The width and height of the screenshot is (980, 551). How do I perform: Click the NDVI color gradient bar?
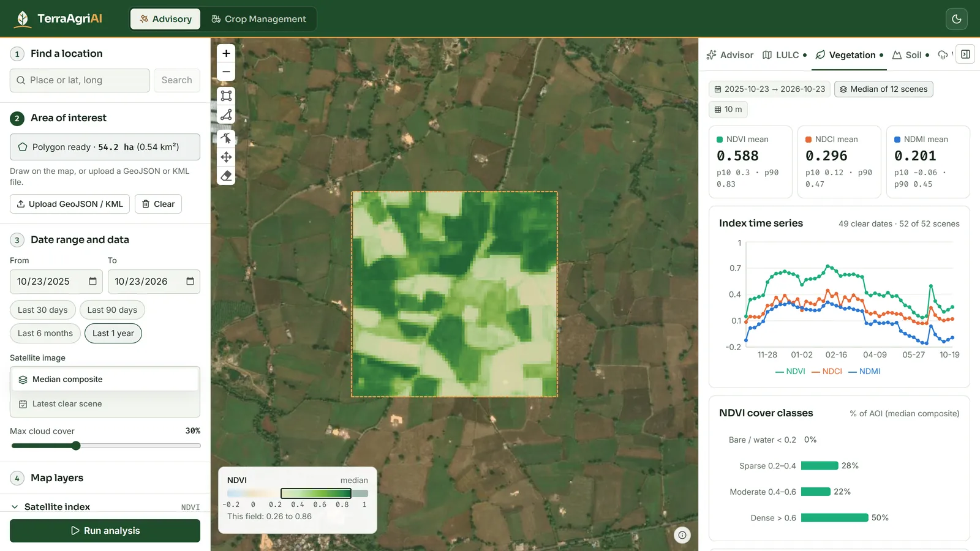point(298,493)
